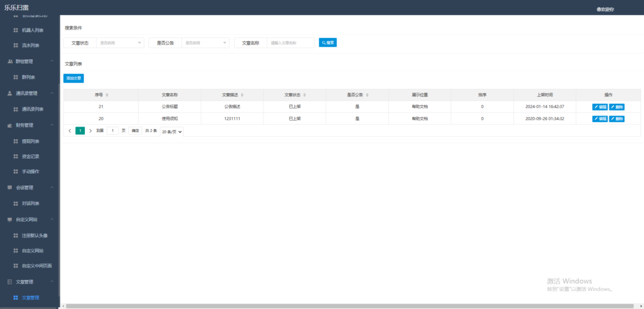Image resolution: width=644 pixels, height=309 pixels.
Task: Click the blue 搜索 button
Action: (328, 43)
